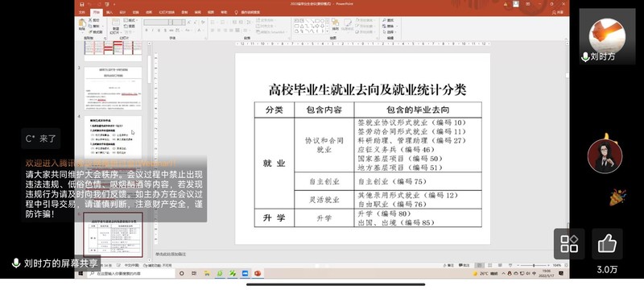
Task: Click the 查找 find button
Action: 388,20
